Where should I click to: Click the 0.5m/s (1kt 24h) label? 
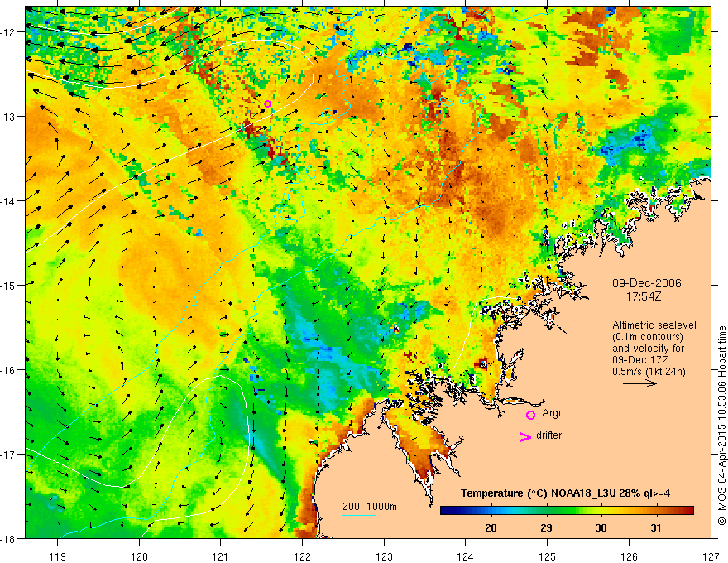[649, 372]
